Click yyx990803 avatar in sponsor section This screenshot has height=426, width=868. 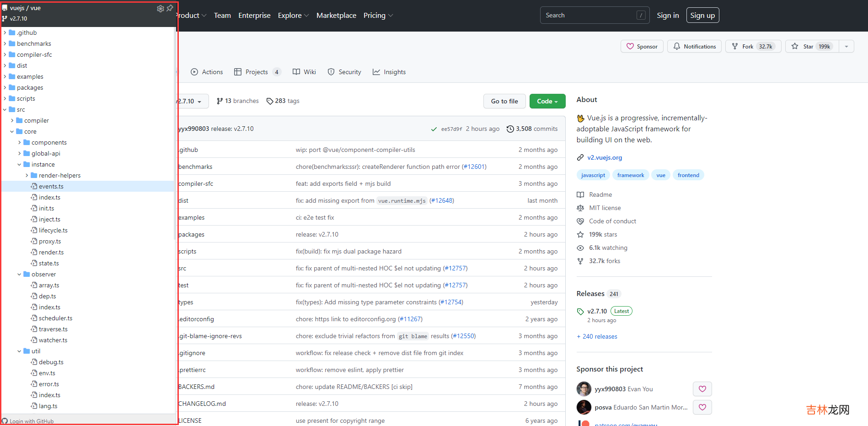pos(584,389)
